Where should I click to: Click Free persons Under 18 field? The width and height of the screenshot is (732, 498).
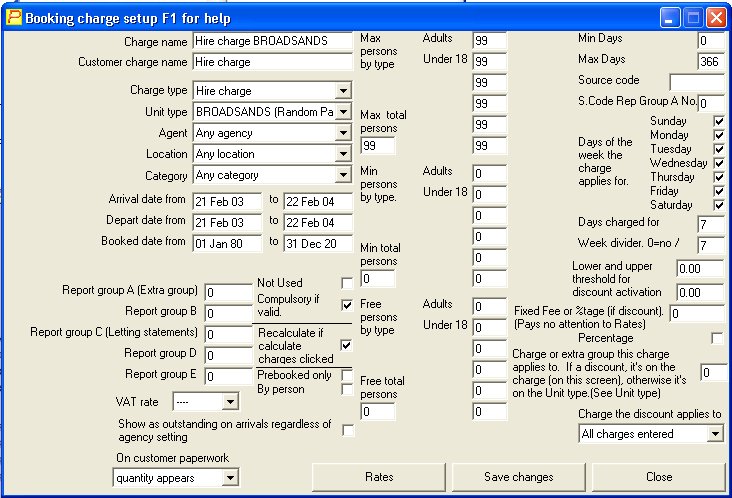click(x=489, y=327)
